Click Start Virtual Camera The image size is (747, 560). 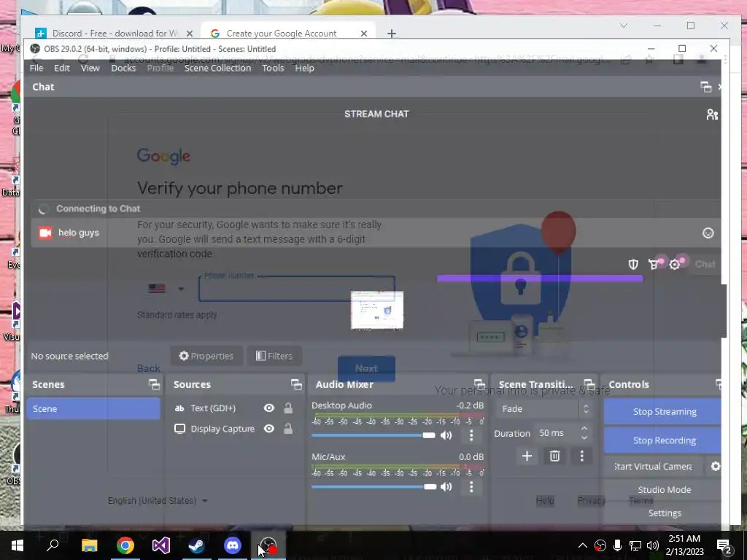click(653, 467)
